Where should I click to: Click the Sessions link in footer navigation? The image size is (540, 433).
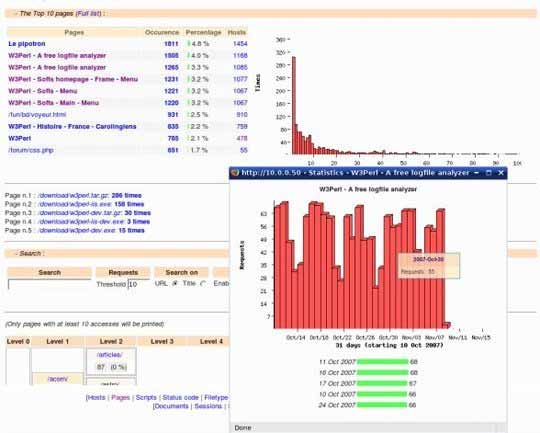(x=208, y=406)
